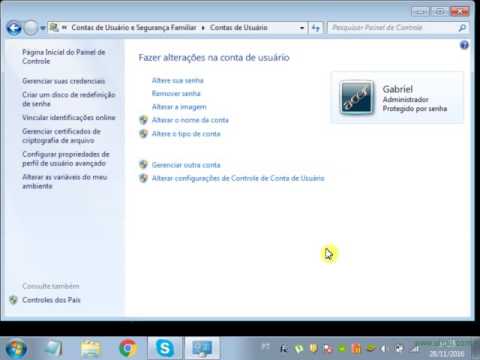The width and height of the screenshot is (480, 360).
Task: Click the yellow shield tray icon
Action: pyautogui.click(x=313, y=348)
